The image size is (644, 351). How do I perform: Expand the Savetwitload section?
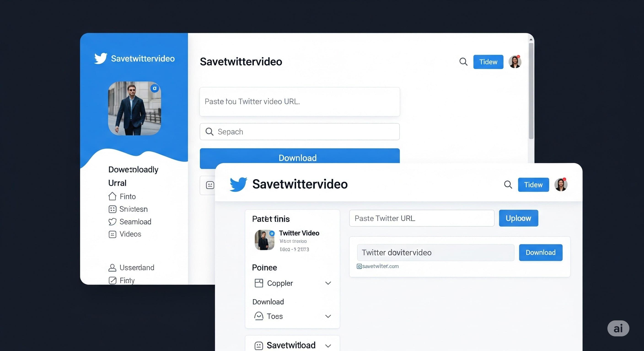tap(292, 346)
